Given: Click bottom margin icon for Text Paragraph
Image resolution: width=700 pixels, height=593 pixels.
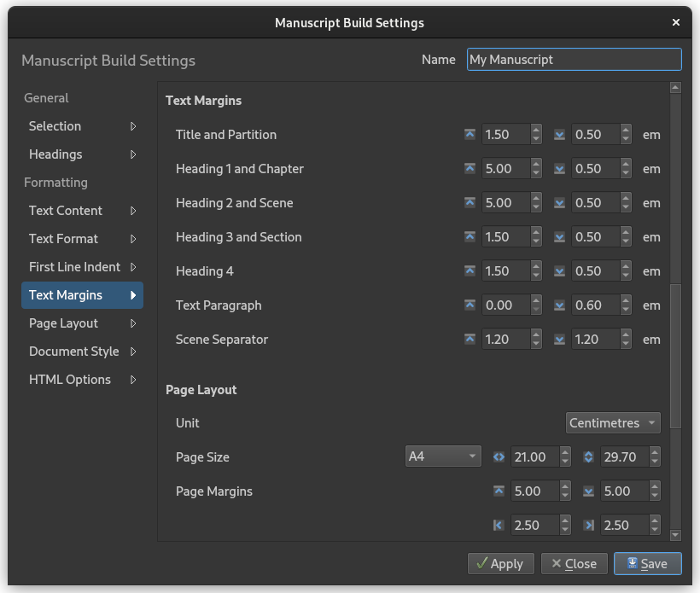Looking at the screenshot, I should 559,305.
